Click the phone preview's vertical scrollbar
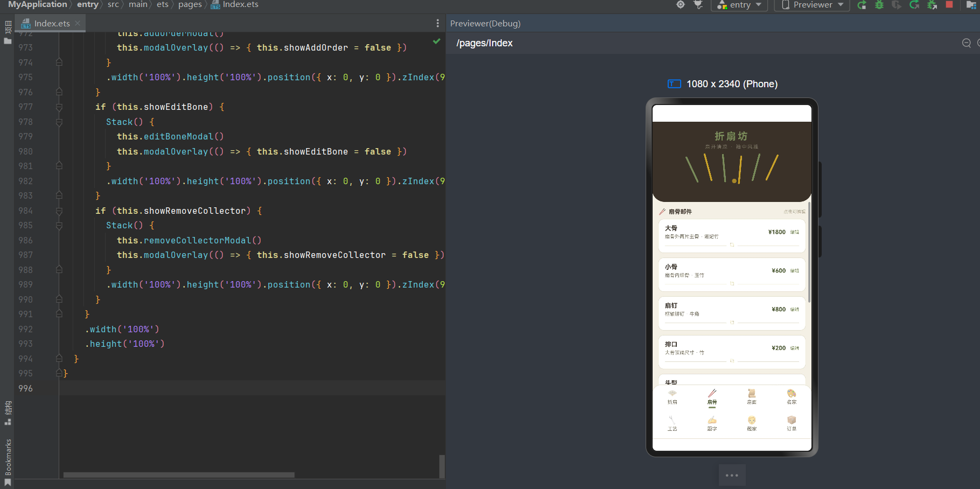This screenshot has width=980, height=489. [809, 252]
